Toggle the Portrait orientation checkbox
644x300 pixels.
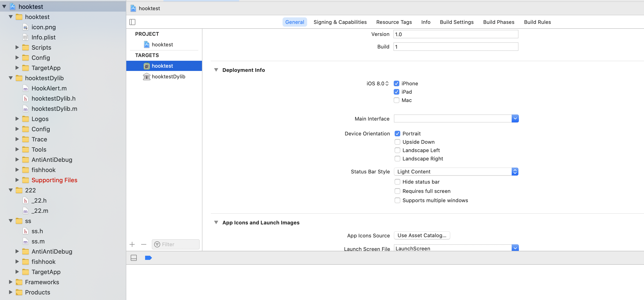(x=397, y=134)
